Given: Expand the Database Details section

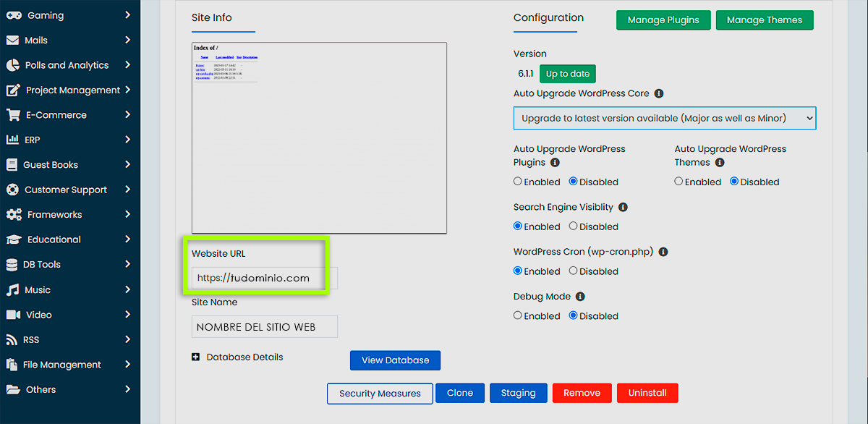Looking at the screenshot, I should tap(196, 357).
